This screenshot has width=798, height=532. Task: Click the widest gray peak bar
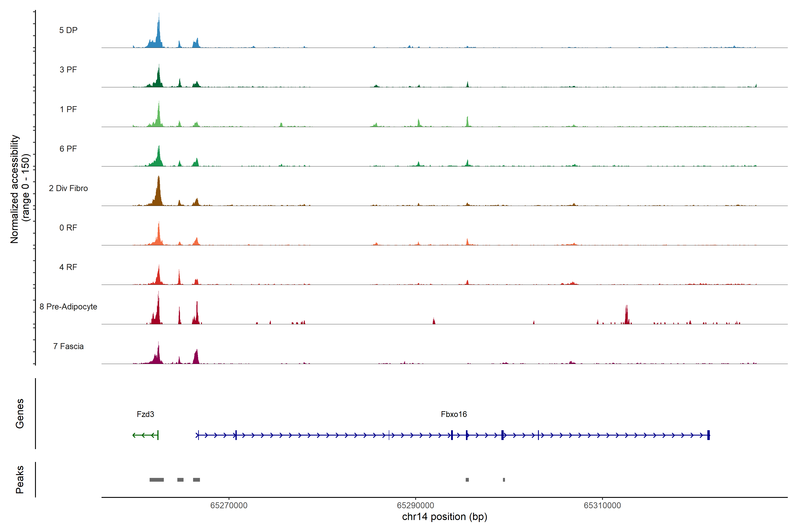coord(157,480)
